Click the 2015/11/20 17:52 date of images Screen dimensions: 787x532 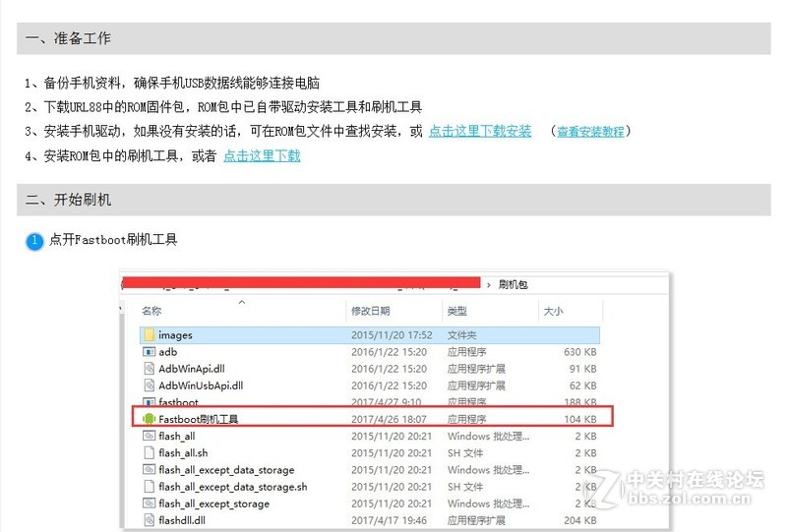(392, 334)
